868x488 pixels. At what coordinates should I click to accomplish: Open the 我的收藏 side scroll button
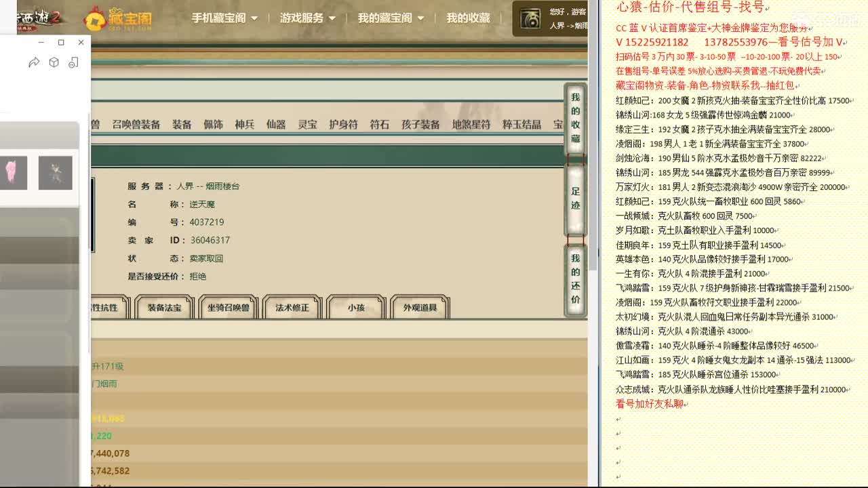[575, 119]
